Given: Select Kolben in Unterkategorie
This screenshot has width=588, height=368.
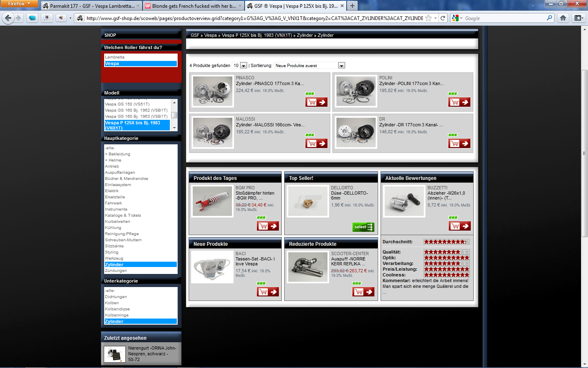Looking at the screenshot, I should 112,303.
